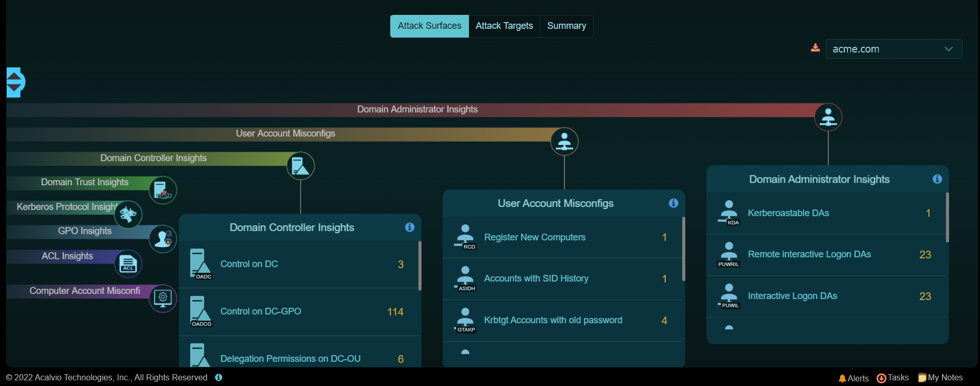980x386 pixels.
Task: Open the Summary tab
Action: (566, 26)
